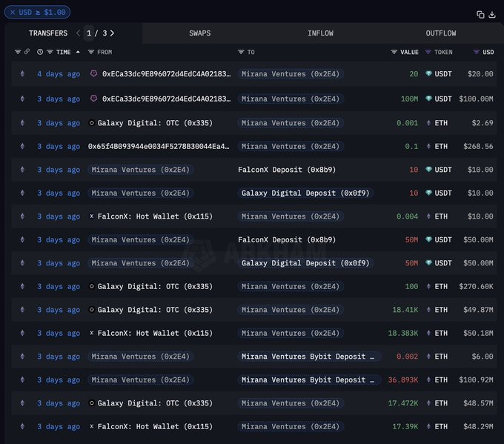This screenshot has width=504, height=444.
Task: Click the FalconX logo in 0.004 ETH row
Action: pos(92,216)
